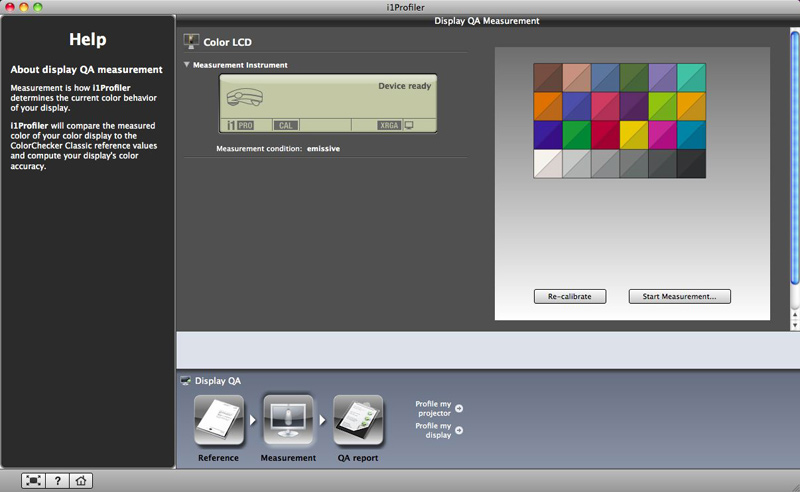
Task: Click the scrollbar up arrow
Action: tap(795, 315)
